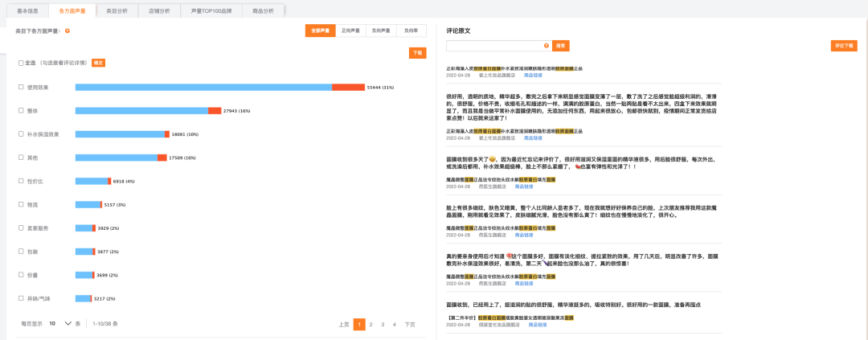The height and width of the screenshot is (340, 868).
Task: Open the 商品分析 tab
Action: [x=262, y=10]
